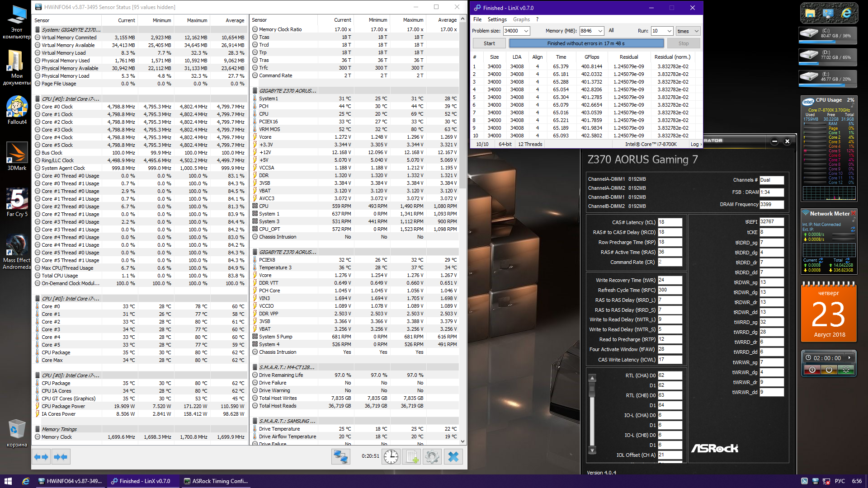Click the expand columns arrows icon in HWiNFO

coord(41,457)
